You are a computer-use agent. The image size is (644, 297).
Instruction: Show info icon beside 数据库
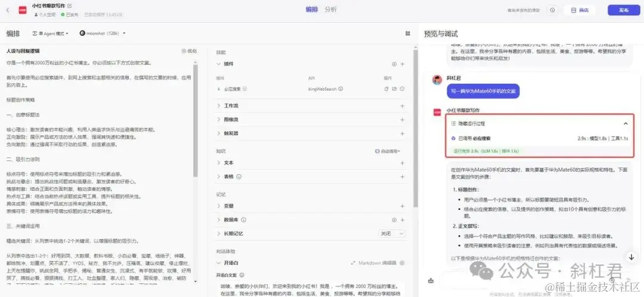pyautogui.click(x=243, y=220)
